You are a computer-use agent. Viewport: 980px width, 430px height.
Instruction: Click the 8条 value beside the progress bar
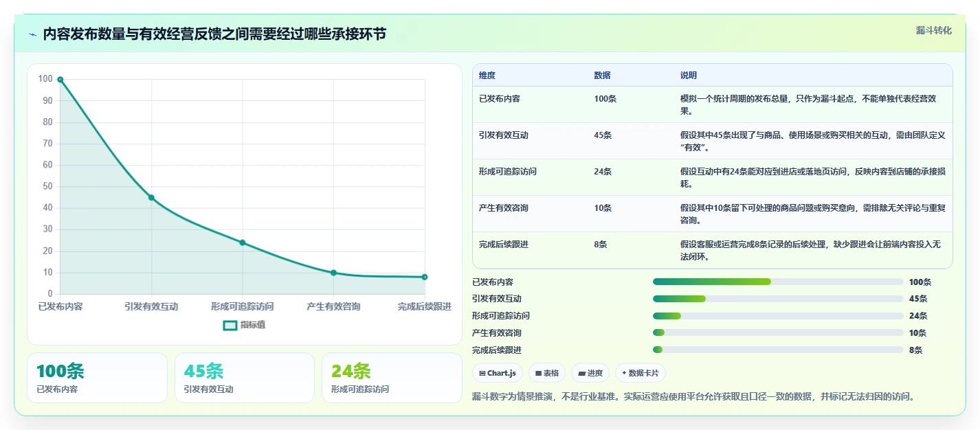(x=916, y=350)
